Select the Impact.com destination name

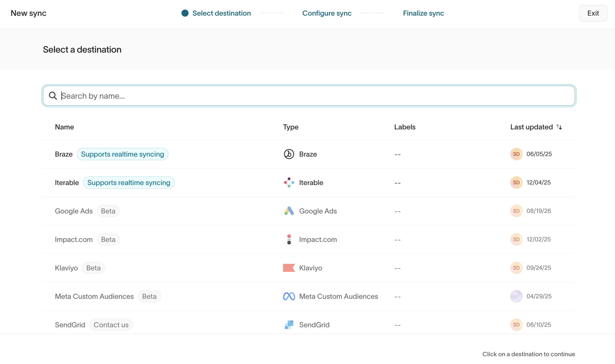74,239
